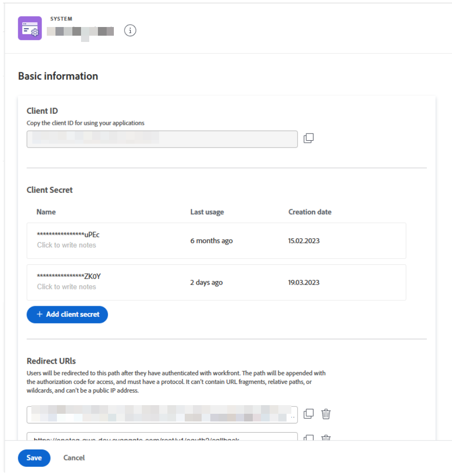Click the info icon beside the application name

[x=130, y=30]
